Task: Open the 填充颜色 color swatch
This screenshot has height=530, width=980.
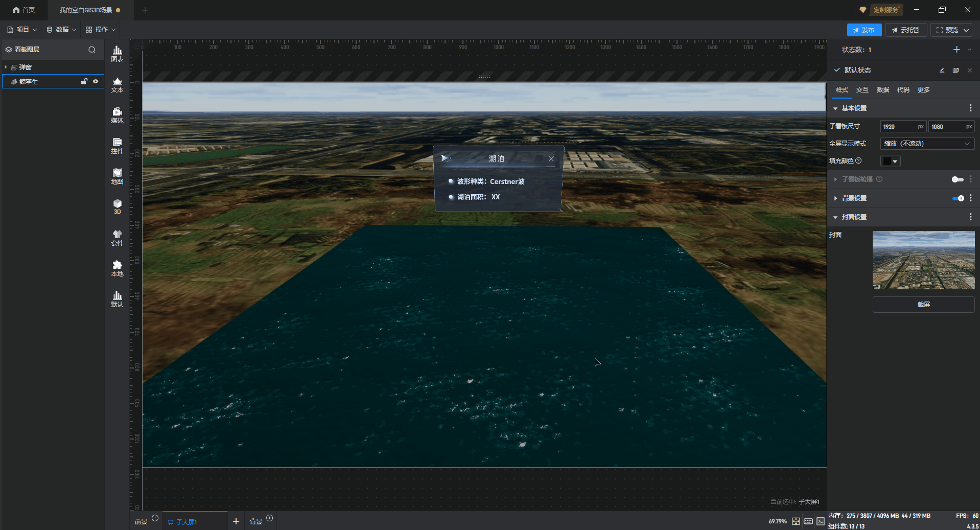Action: pos(890,161)
